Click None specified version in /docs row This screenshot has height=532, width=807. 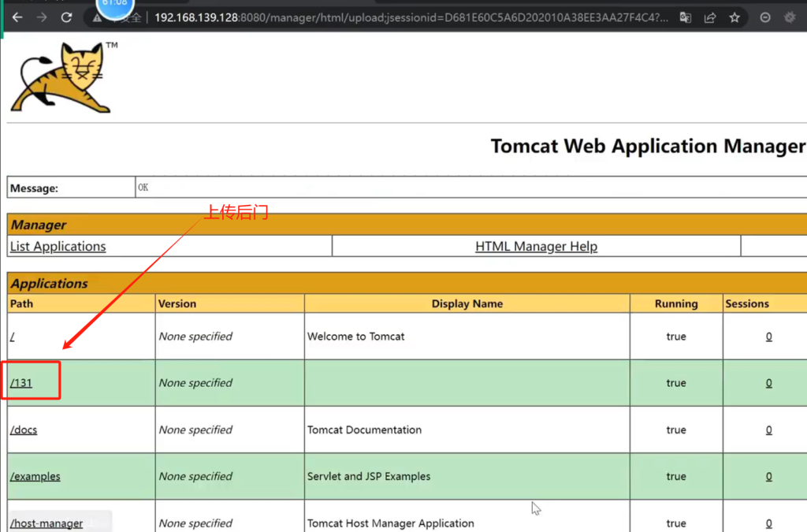(195, 430)
